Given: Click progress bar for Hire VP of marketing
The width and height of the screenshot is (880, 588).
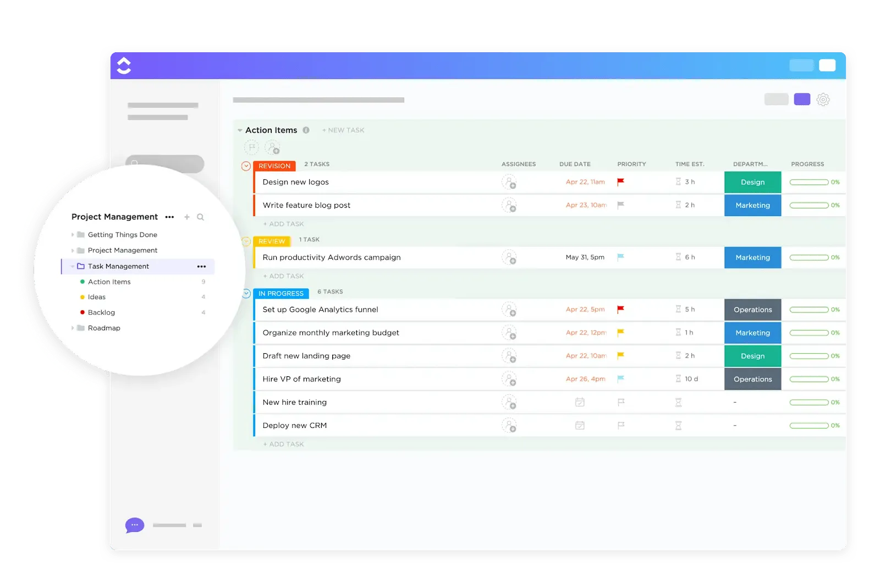Looking at the screenshot, I should 809,379.
